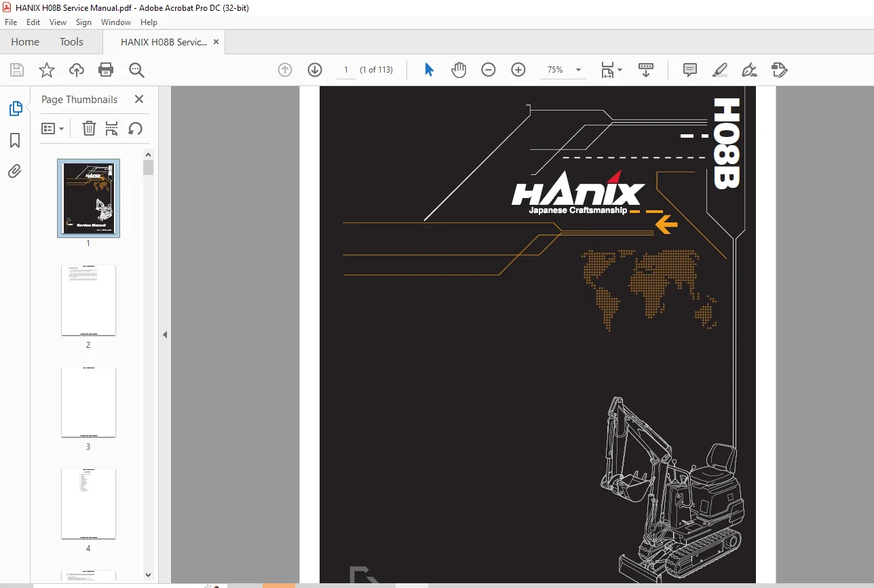Select page 1 thumbnail
874x588 pixels.
pos(89,199)
